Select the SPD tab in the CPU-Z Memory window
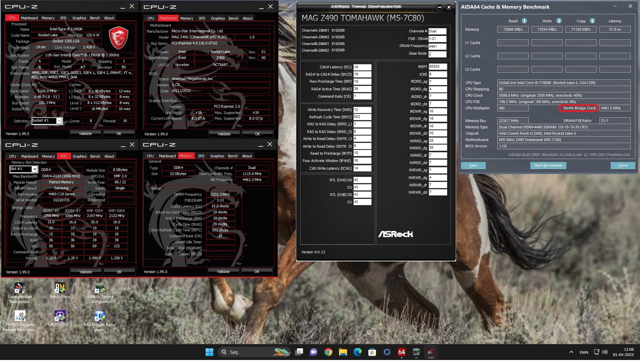The image size is (640, 364). click(201, 156)
